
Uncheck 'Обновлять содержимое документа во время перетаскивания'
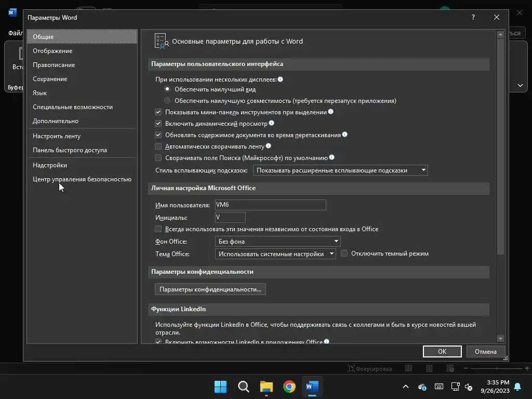coord(158,135)
